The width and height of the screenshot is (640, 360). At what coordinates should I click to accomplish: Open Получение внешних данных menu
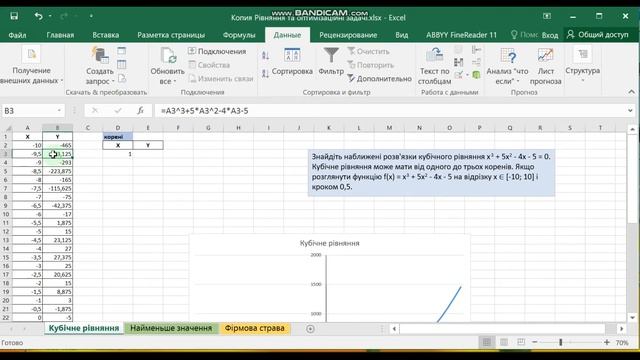31,66
